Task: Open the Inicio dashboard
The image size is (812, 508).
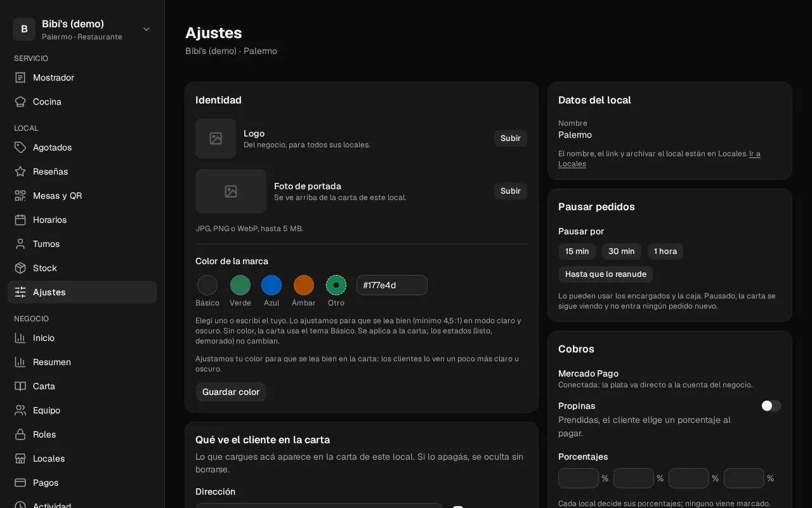Action: 82,338
